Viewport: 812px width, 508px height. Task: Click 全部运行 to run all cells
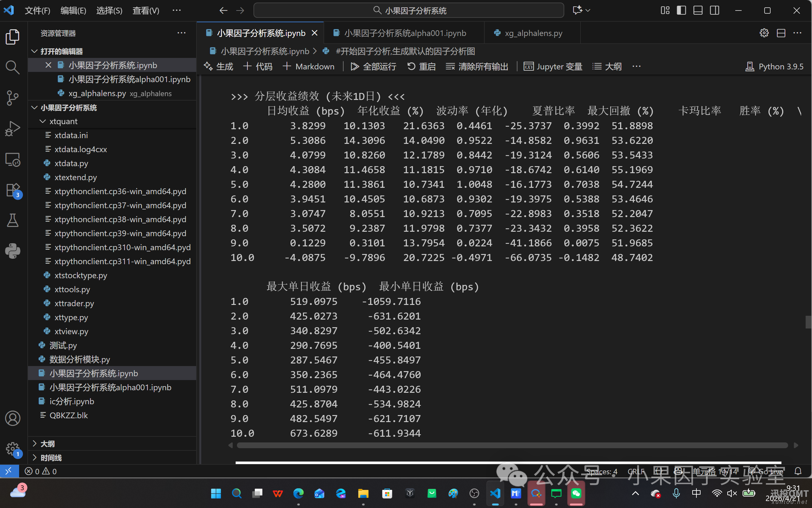pos(373,67)
